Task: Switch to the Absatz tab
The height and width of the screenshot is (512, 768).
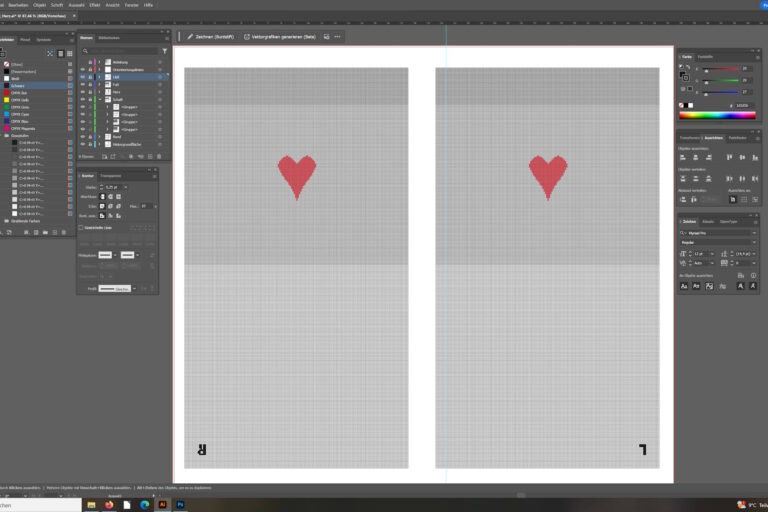Action: click(708, 221)
